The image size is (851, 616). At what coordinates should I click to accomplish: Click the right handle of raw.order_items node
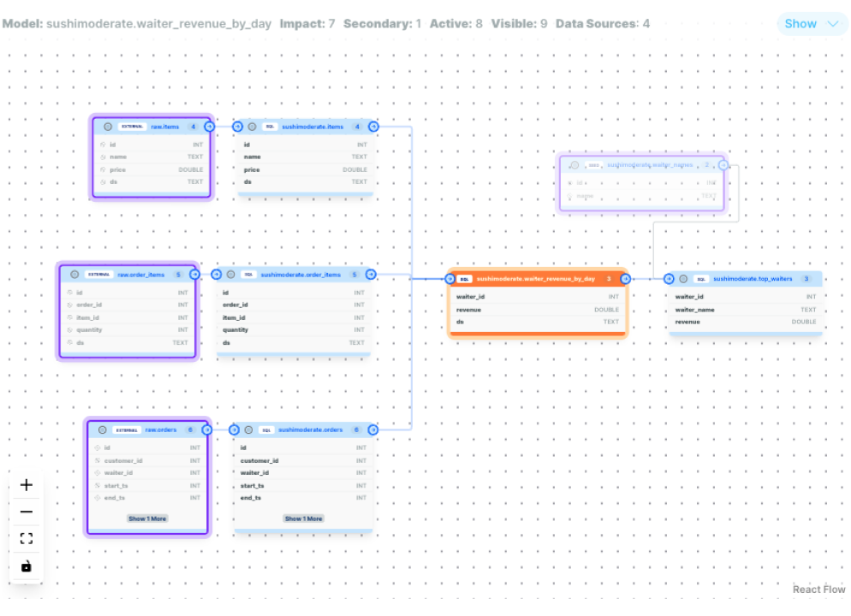click(195, 275)
